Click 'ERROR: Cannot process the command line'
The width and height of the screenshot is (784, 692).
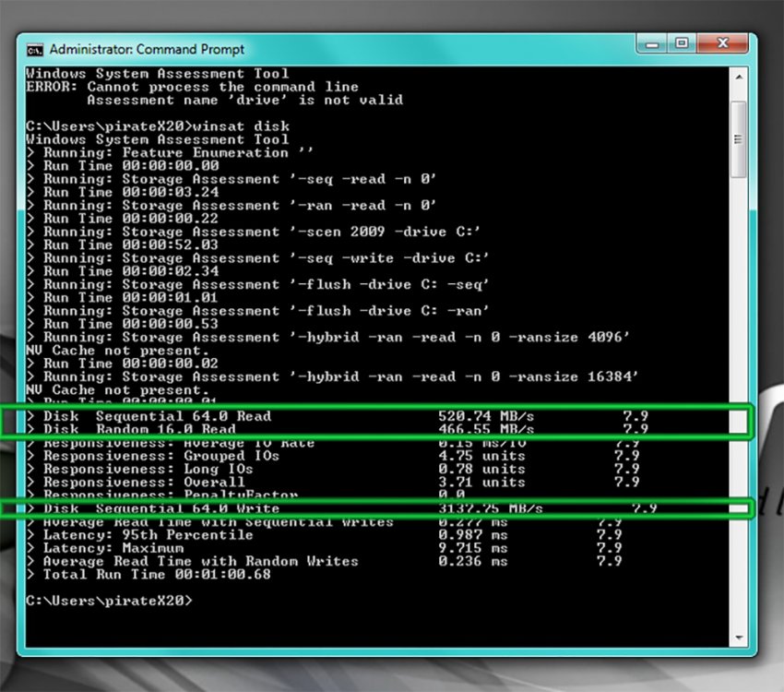[193, 87]
